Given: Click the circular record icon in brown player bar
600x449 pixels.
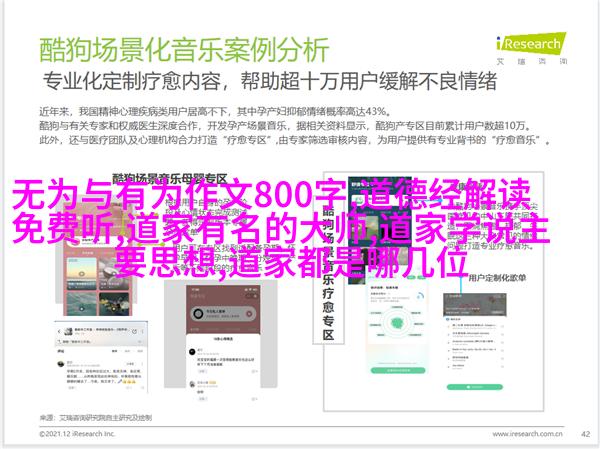Looking at the screenshot, I should pyautogui.click(x=198, y=314).
